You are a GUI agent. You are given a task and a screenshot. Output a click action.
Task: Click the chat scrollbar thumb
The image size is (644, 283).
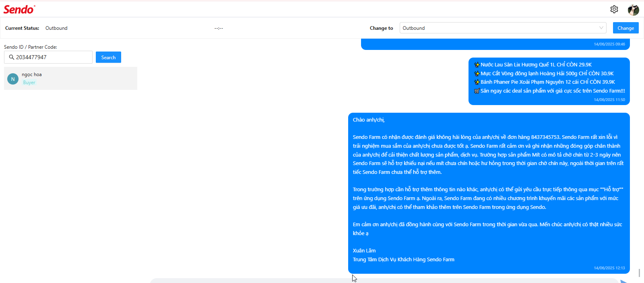[639, 273]
